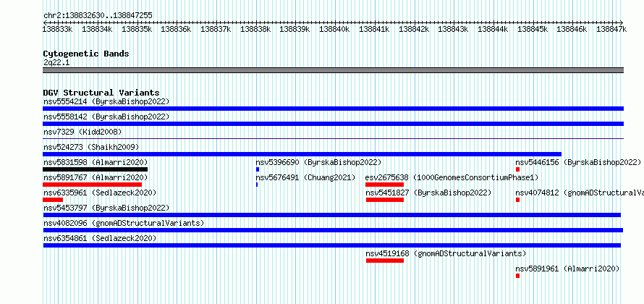Click the 138847k ruler tick label

[611, 29]
